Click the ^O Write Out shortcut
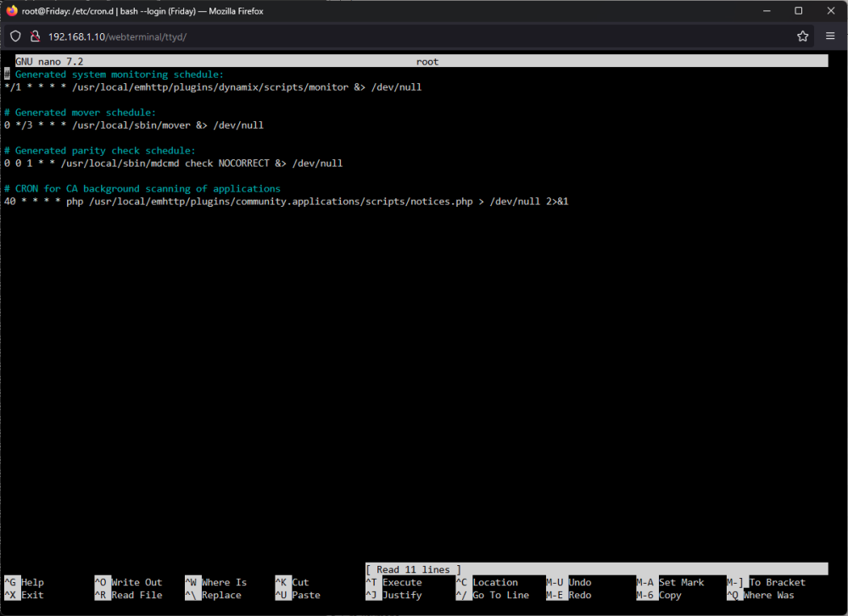Image resolution: width=848 pixels, height=616 pixels. pos(128,582)
